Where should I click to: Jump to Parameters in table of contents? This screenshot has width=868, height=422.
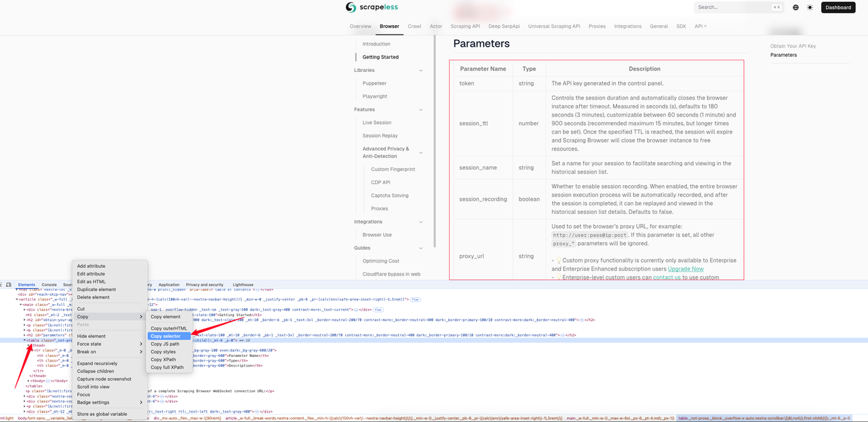click(784, 55)
